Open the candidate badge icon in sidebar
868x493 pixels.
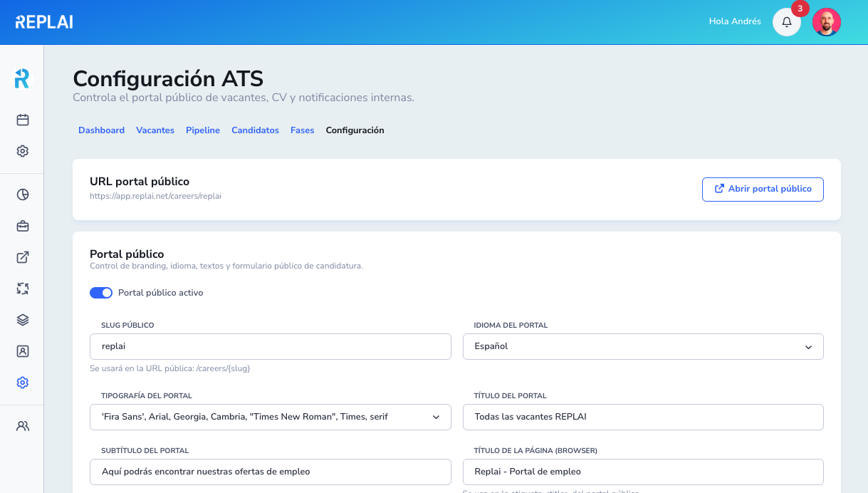(x=22, y=351)
